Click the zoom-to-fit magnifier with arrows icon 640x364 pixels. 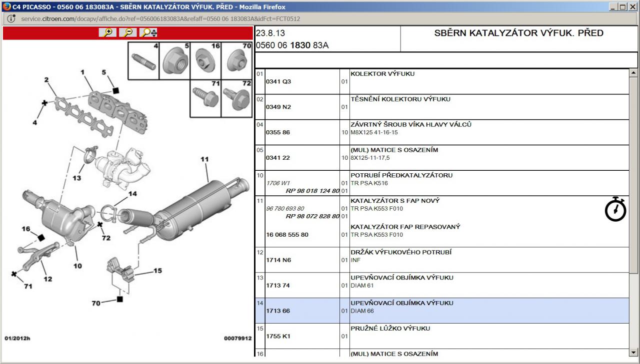pyautogui.click(x=148, y=32)
